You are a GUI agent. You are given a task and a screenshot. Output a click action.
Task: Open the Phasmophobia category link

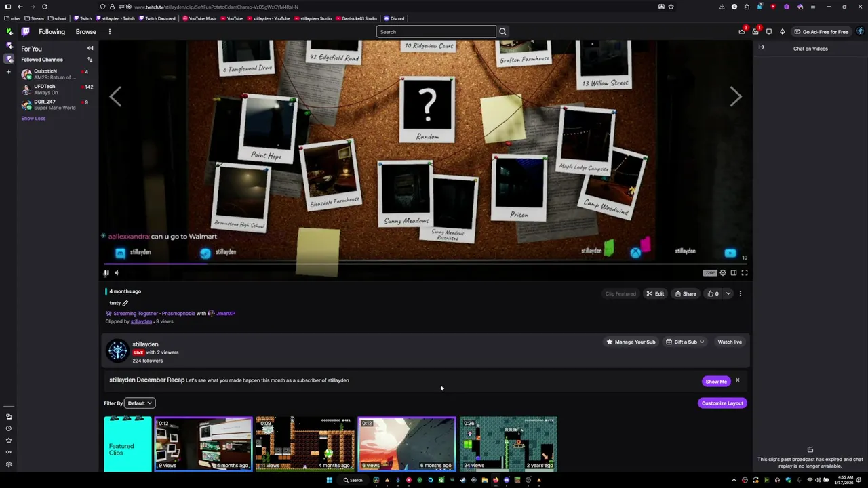pyautogui.click(x=178, y=313)
